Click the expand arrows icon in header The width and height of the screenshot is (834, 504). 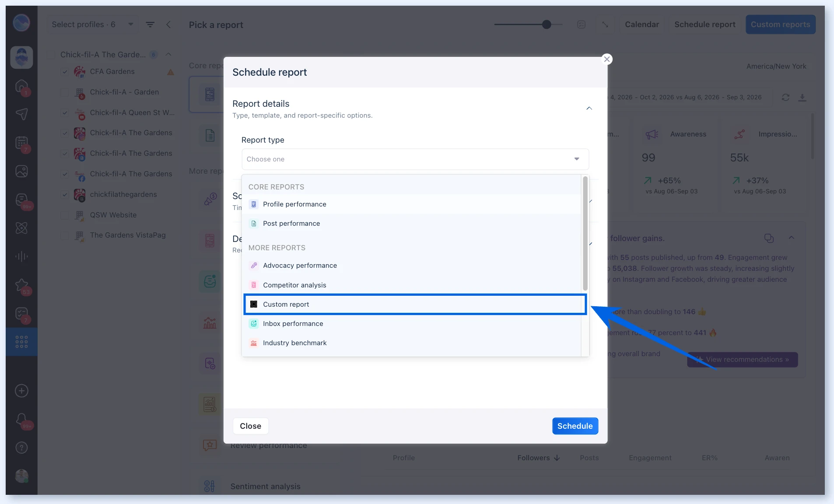point(605,24)
